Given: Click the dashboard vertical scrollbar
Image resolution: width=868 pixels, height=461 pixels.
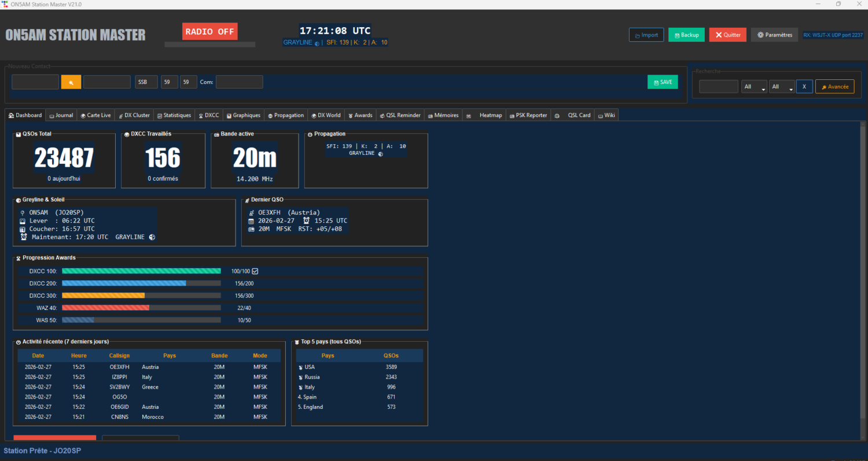Looking at the screenshot, I should pyautogui.click(x=862, y=281).
